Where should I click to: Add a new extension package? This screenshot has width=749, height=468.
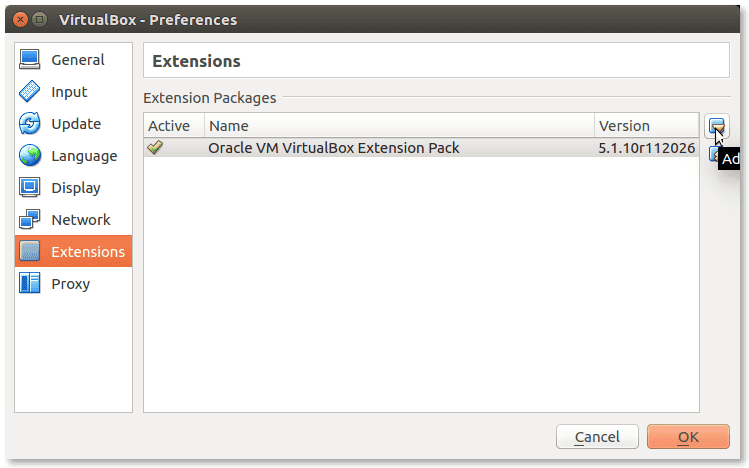pyautogui.click(x=717, y=127)
